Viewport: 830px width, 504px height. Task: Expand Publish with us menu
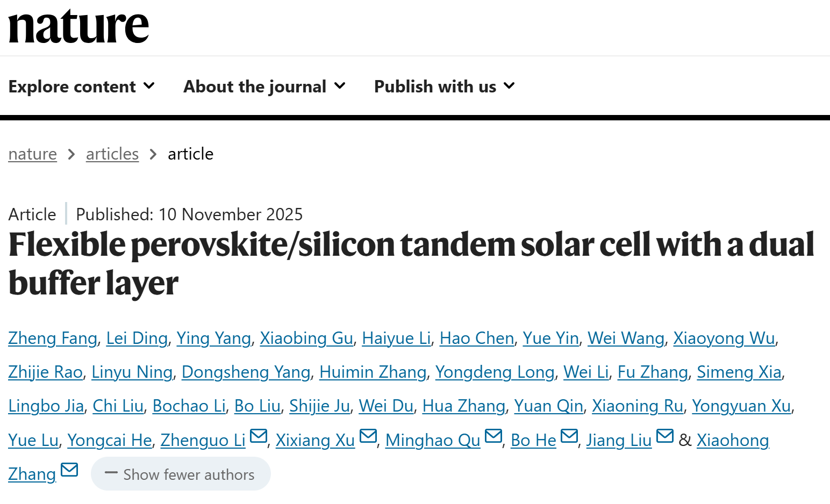pyautogui.click(x=444, y=87)
